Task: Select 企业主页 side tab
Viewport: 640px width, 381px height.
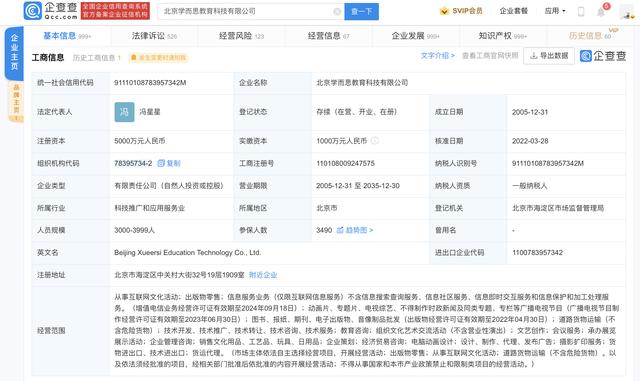Action: click(14, 52)
